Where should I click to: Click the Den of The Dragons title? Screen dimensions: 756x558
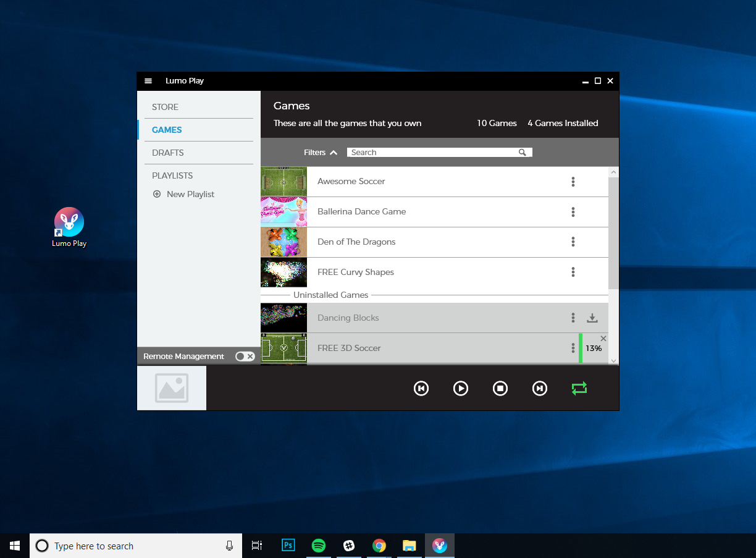click(356, 242)
